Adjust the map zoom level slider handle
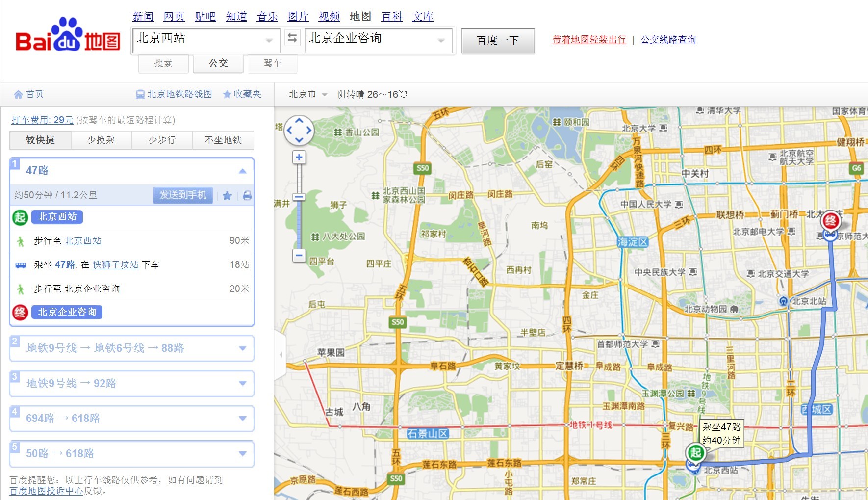Screen dimensions: 868x500 pos(299,197)
